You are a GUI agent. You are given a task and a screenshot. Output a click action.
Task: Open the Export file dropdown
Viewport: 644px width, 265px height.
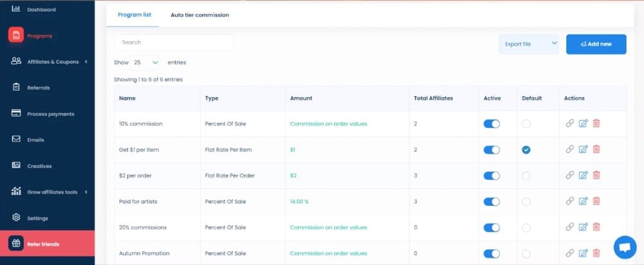click(528, 44)
